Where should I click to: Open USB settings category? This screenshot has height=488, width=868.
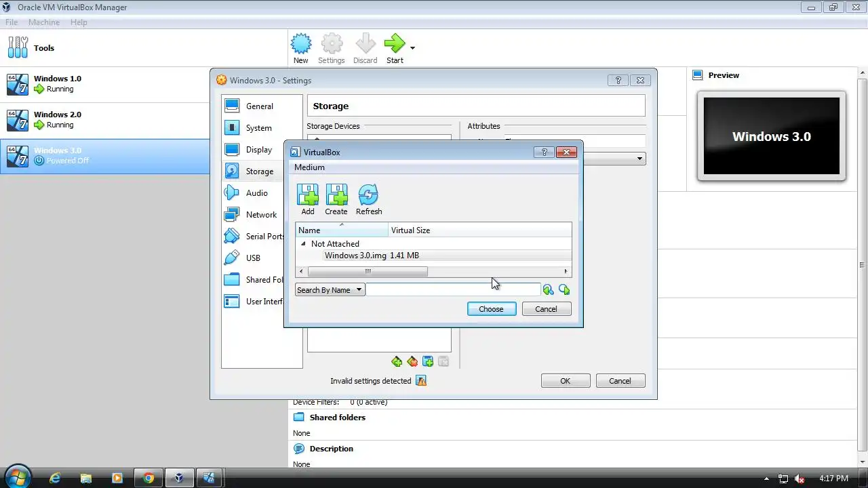[x=254, y=258]
